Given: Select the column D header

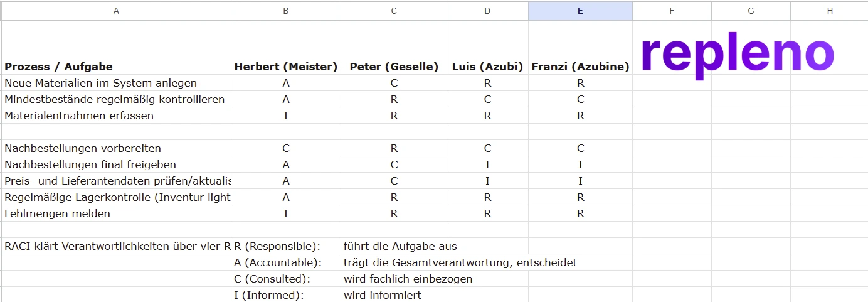Looking at the screenshot, I should 487,11.
